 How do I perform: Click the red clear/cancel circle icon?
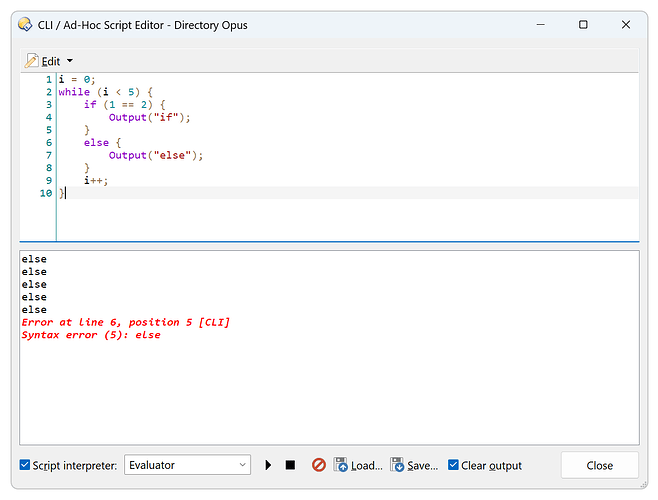coord(319,465)
